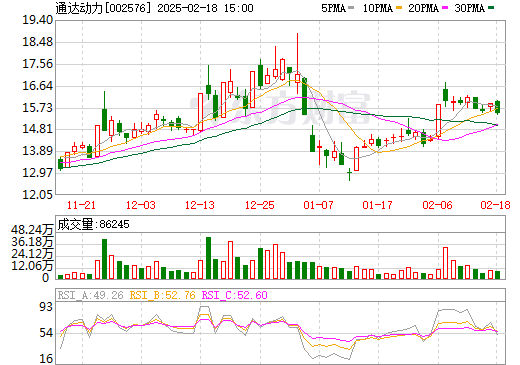This screenshot has height=365, width=520.
Task: Select the 11-21 date axis marker
Action: coord(81,205)
